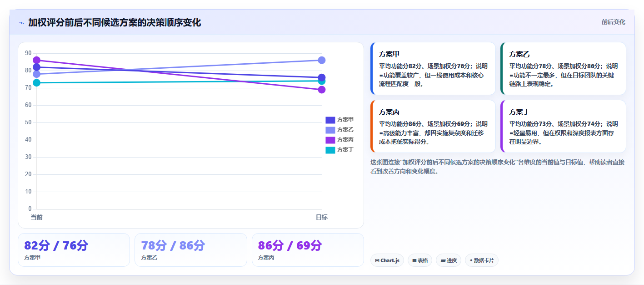Viewport: 644px width, 285px height.
Task: Toggle the 方案甲 legend color box
Action: (x=330, y=120)
